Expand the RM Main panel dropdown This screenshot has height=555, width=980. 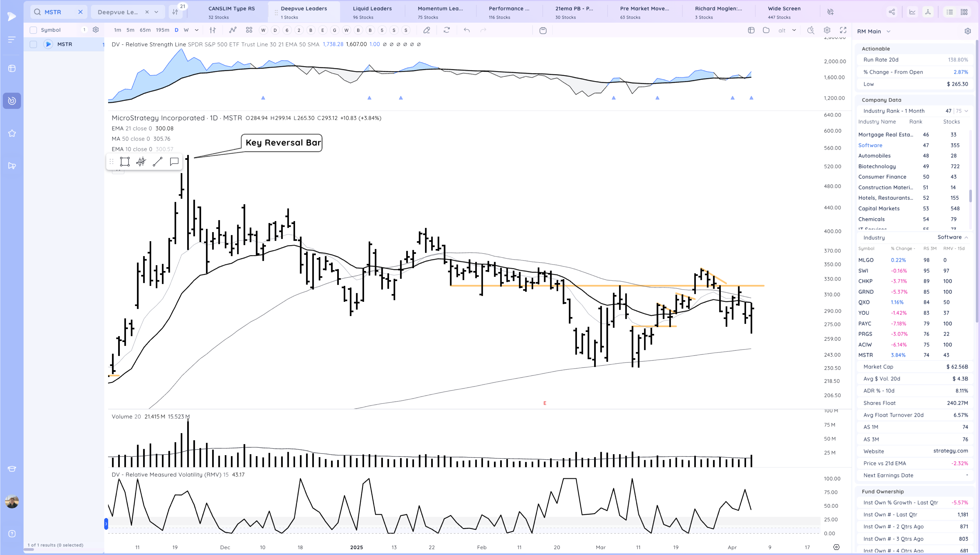coord(888,31)
